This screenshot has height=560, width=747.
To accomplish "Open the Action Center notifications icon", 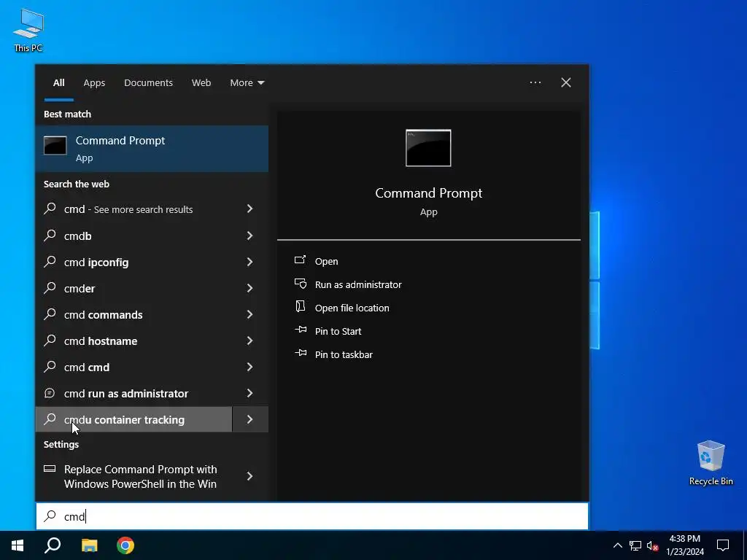I will point(723,545).
